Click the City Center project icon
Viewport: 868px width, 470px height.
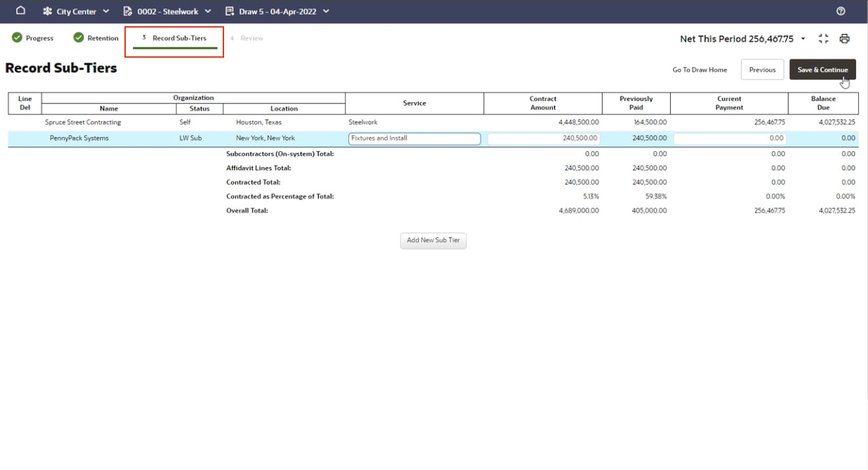tap(48, 11)
